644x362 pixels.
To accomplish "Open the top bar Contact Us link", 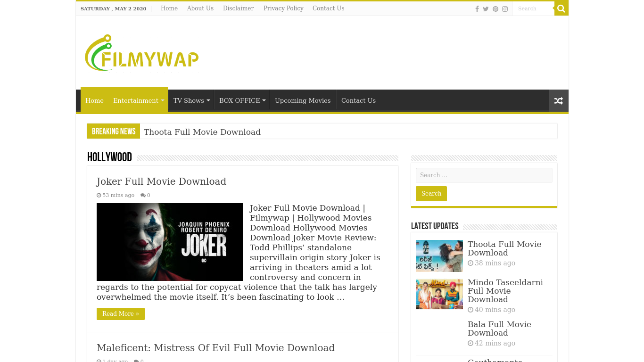I will tap(329, 8).
